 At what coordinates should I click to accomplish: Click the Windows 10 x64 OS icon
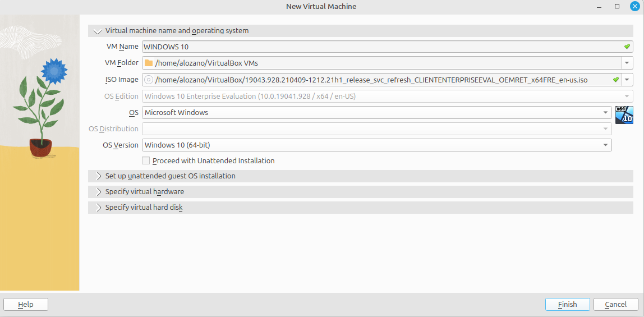(624, 114)
